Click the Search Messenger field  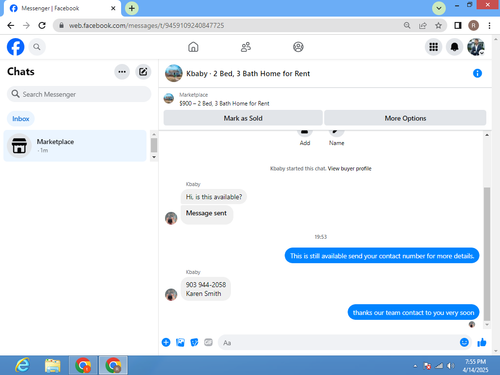[79, 94]
